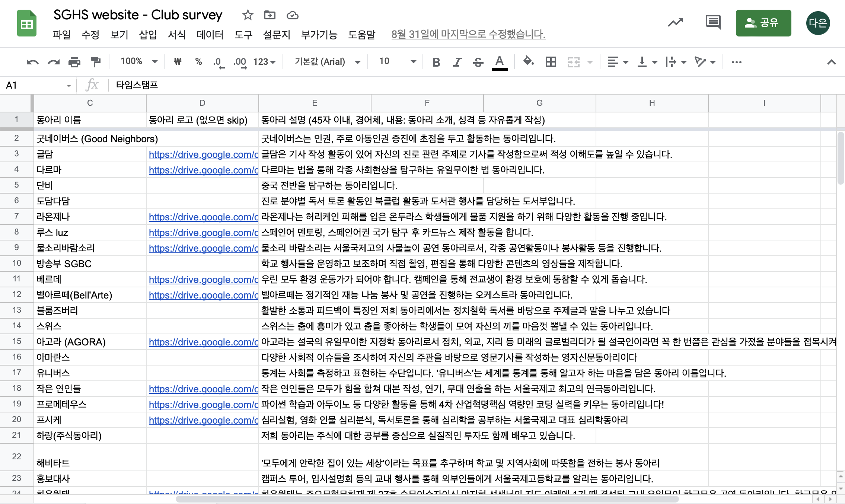Click the formula bar showing 타임스탬프
The height and width of the screenshot is (504, 845).
pos(476,85)
